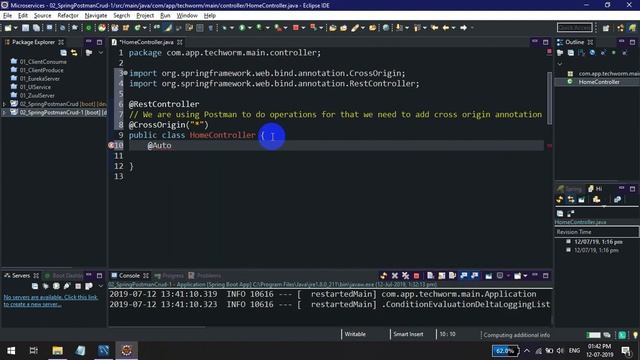Click Remove Launch X icon in Console
The width and height of the screenshot is (640, 360).
click(394, 276)
